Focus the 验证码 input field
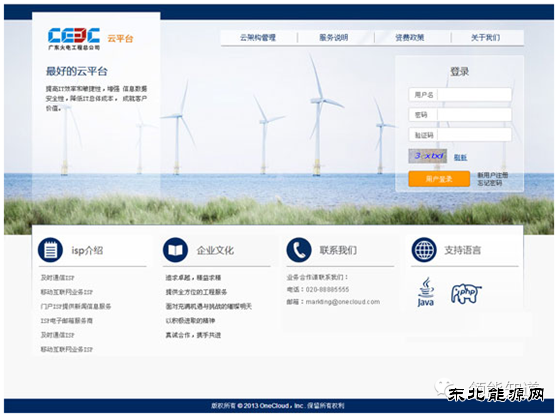 [460, 135]
